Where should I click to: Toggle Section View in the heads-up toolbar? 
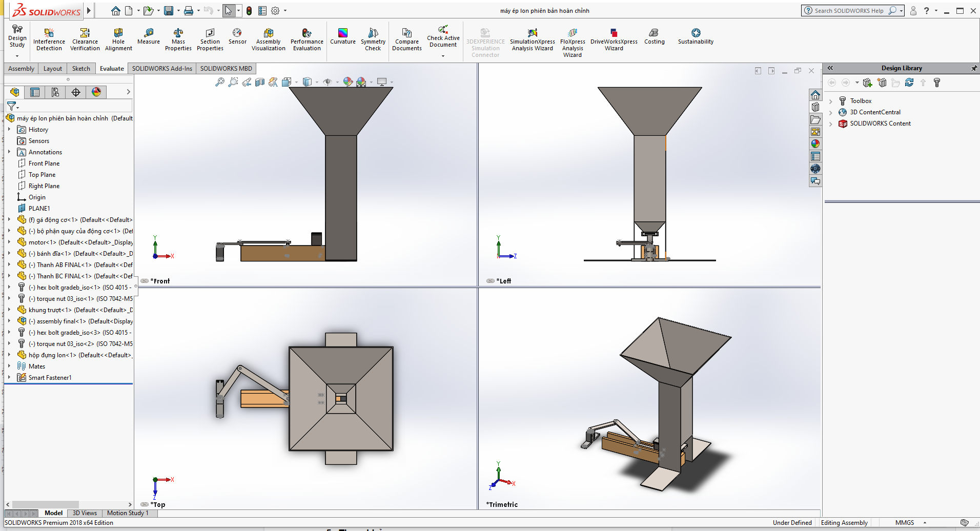(x=259, y=81)
